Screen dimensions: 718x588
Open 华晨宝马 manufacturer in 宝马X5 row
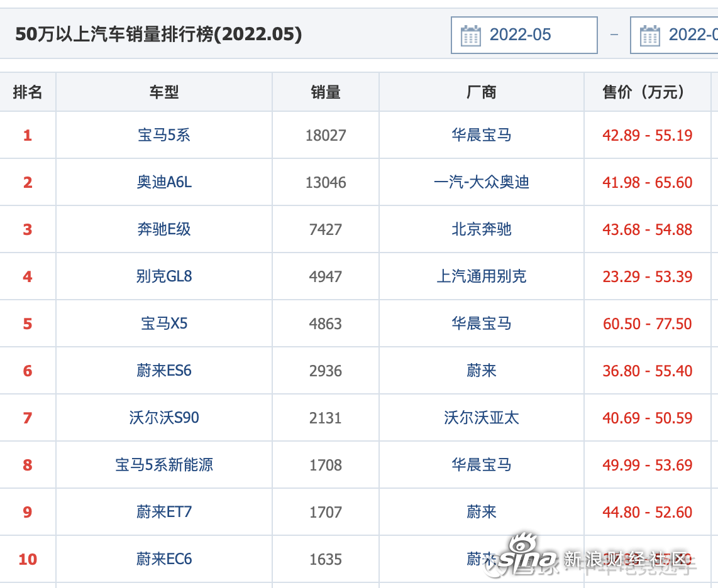point(481,324)
